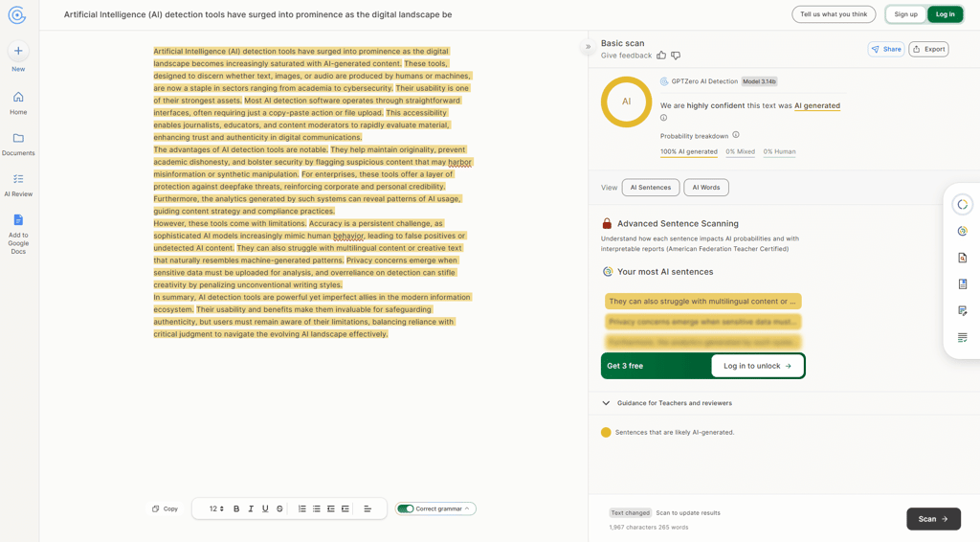Click Log in to unlock button
Screen dimensions: 980x542
tap(758, 366)
